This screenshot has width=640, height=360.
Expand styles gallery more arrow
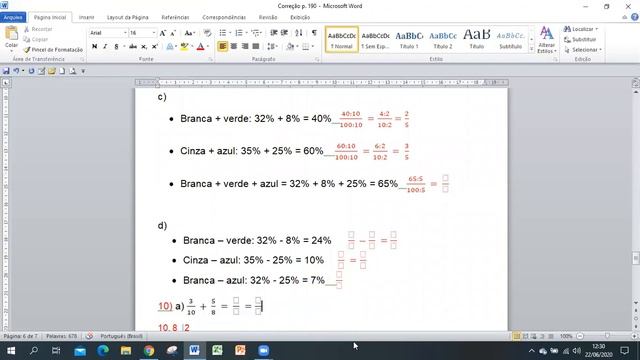(x=531, y=49)
